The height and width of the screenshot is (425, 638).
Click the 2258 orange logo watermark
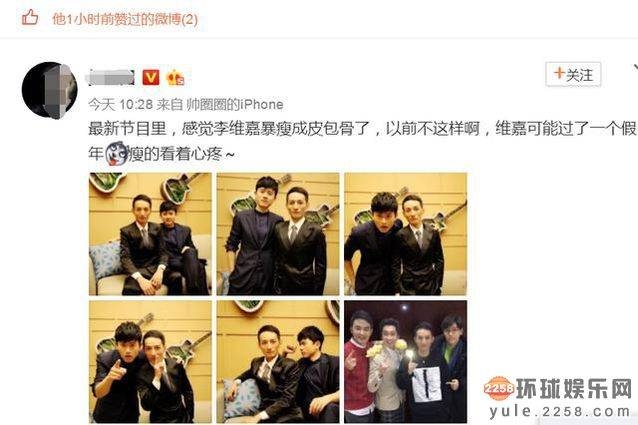[498, 388]
